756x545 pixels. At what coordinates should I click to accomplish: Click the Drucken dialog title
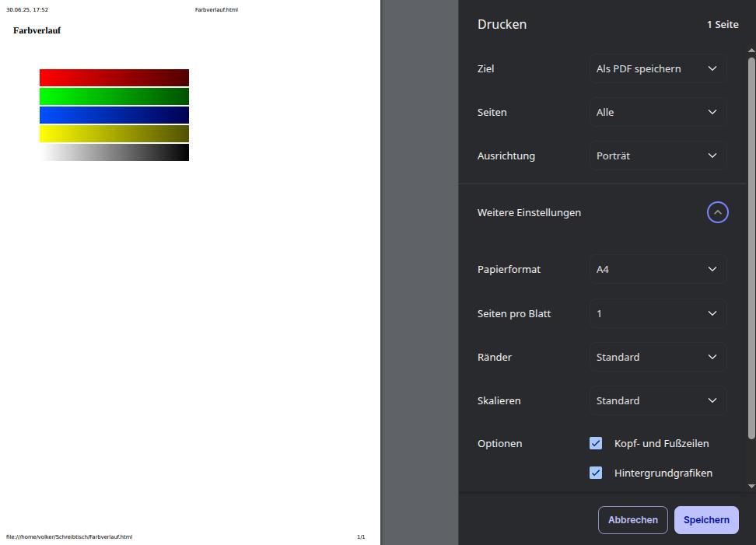(502, 25)
